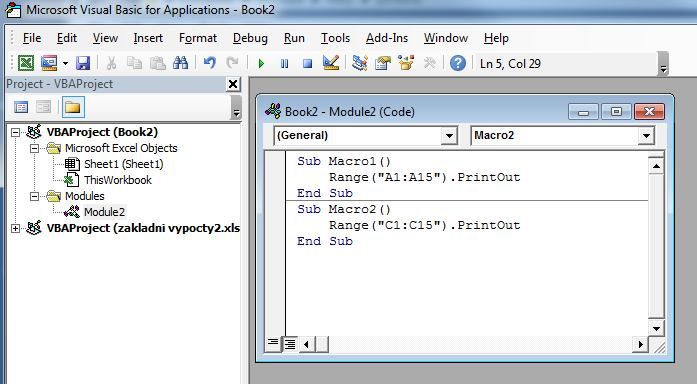Open the Debug menu
This screenshot has height=384, width=697.
click(250, 38)
